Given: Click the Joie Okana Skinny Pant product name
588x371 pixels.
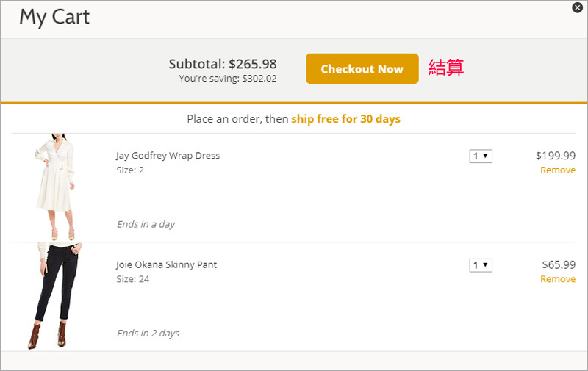Looking at the screenshot, I should click(x=166, y=265).
